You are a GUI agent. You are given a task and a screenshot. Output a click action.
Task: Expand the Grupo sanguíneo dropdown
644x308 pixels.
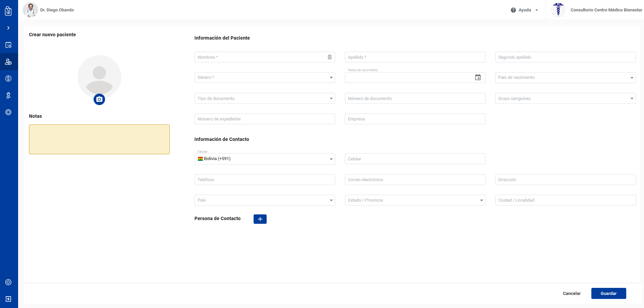tap(565, 99)
